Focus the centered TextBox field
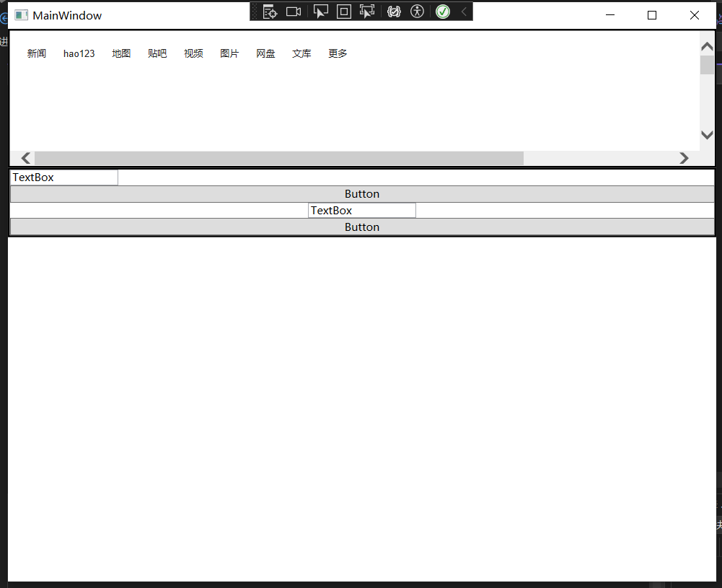The height and width of the screenshot is (588, 722). click(362, 211)
